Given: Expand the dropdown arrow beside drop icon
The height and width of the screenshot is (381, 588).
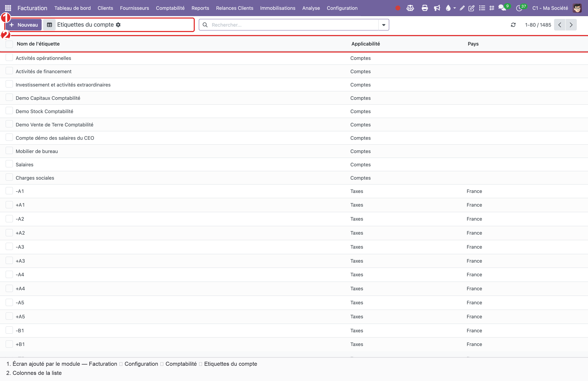Looking at the screenshot, I should (455, 8).
